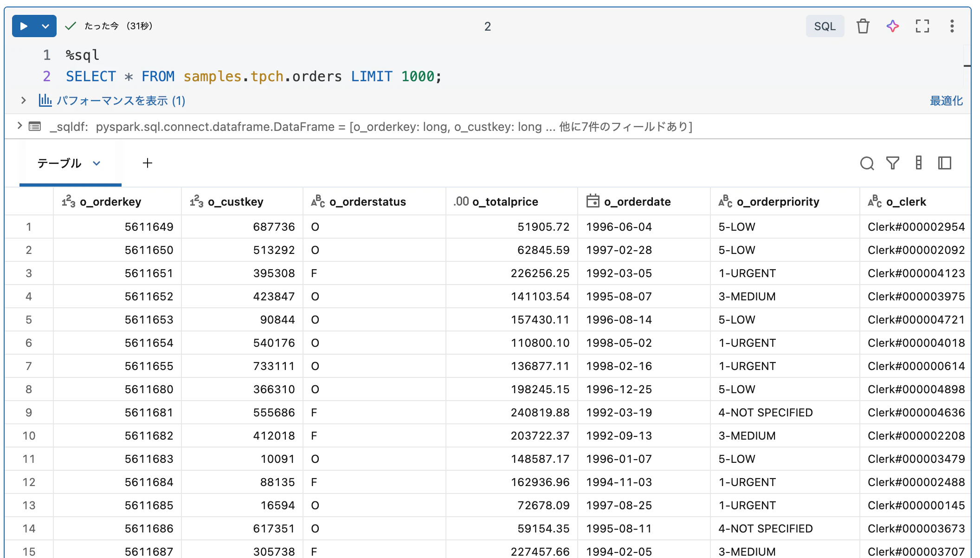Open the cell kebab menu

point(952,26)
